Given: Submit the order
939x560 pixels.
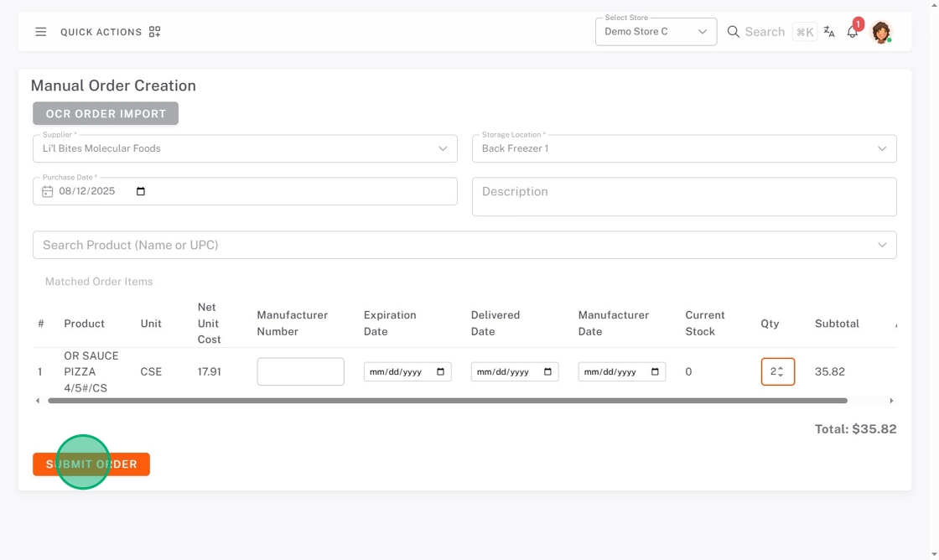Looking at the screenshot, I should 91,464.
